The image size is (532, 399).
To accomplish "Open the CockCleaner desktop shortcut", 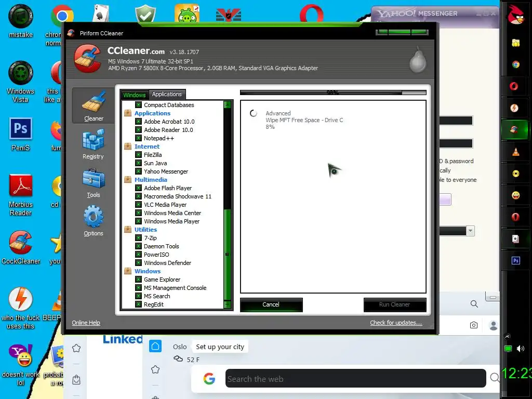I will point(21,248).
